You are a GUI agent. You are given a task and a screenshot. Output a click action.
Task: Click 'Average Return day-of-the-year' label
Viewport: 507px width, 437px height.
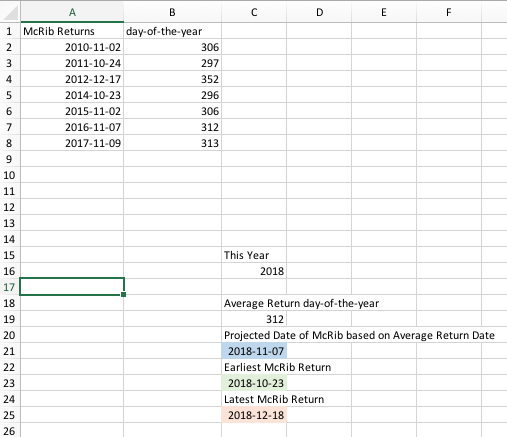301,303
